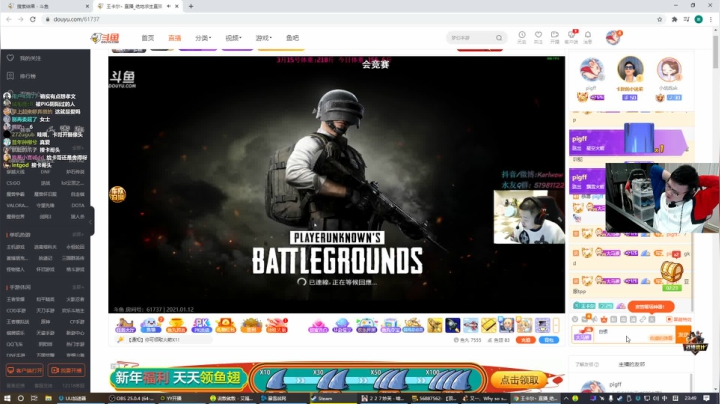The height and width of the screenshot is (404, 720).
Task: Open start-streaming camera icon in header
Action: 555,37
